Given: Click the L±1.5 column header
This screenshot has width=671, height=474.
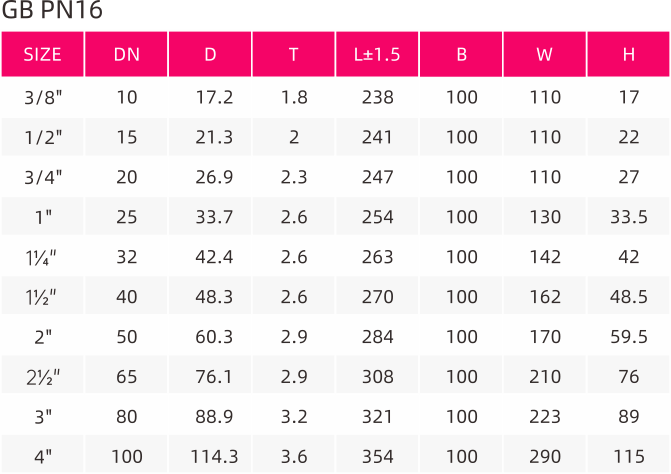Looking at the screenshot, I should [377, 54].
